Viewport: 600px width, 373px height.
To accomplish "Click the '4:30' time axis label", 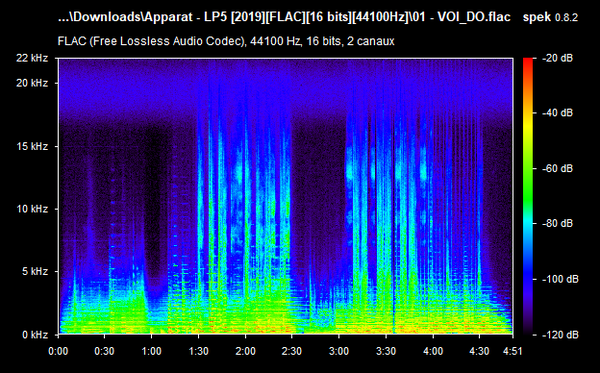I will (479, 351).
